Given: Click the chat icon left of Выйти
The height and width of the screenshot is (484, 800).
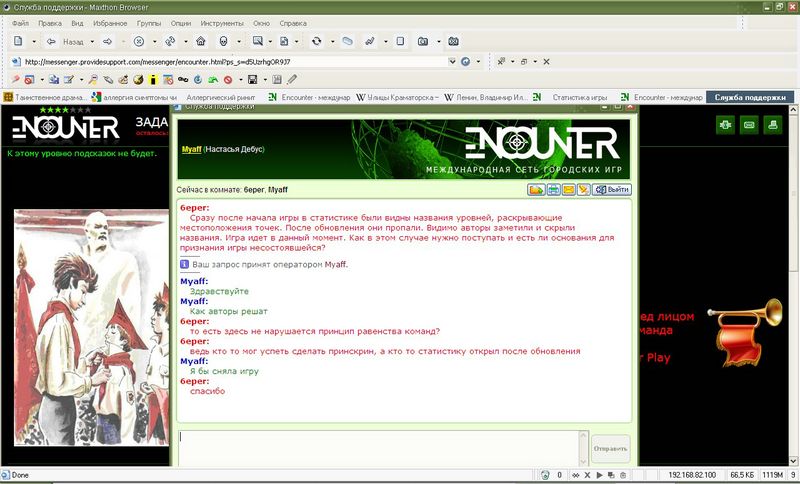Looking at the screenshot, I should 584,190.
